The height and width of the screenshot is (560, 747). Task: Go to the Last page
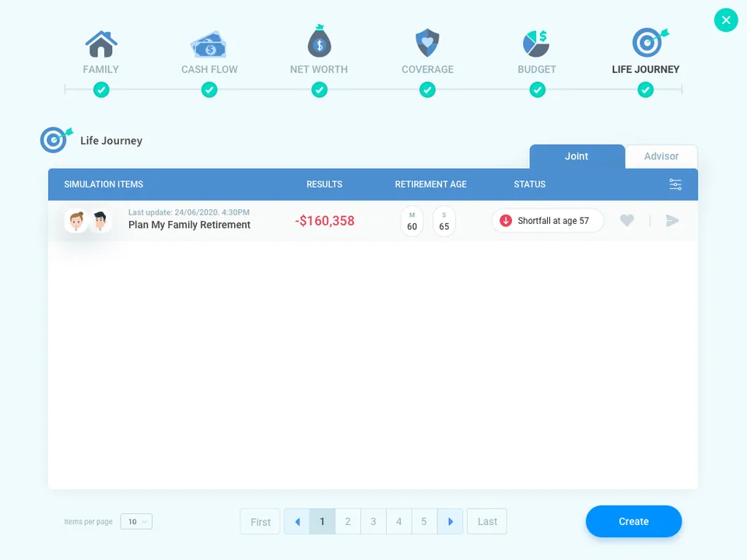click(x=487, y=521)
